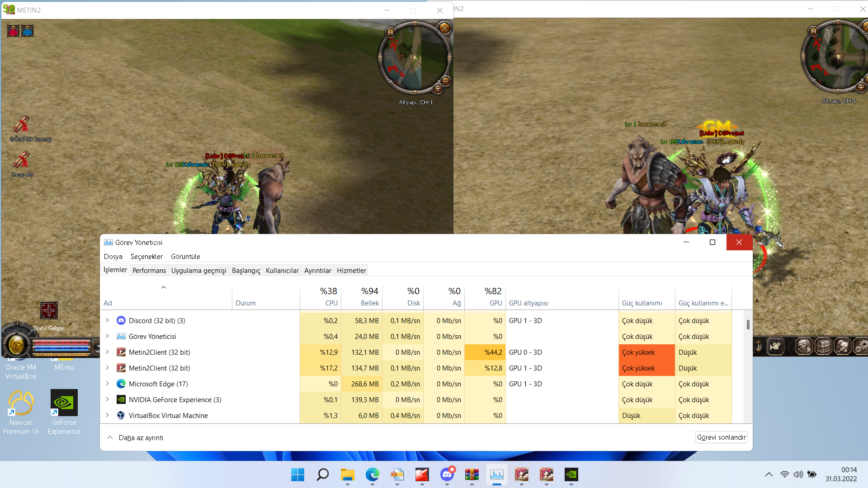Viewport: 868px width, 488px height.
Task: Expand the Metin2Client row using GPU 1
Action: pos(107,368)
